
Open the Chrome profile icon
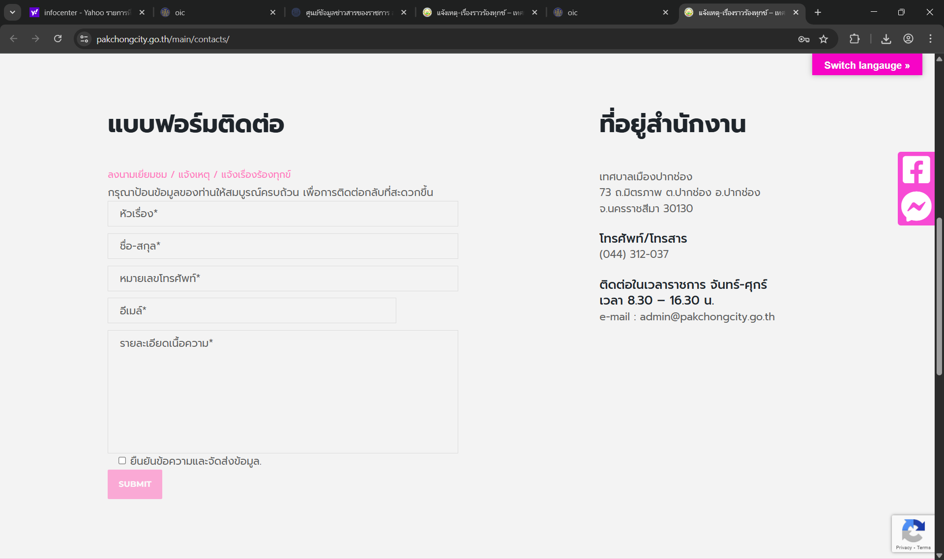click(908, 39)
